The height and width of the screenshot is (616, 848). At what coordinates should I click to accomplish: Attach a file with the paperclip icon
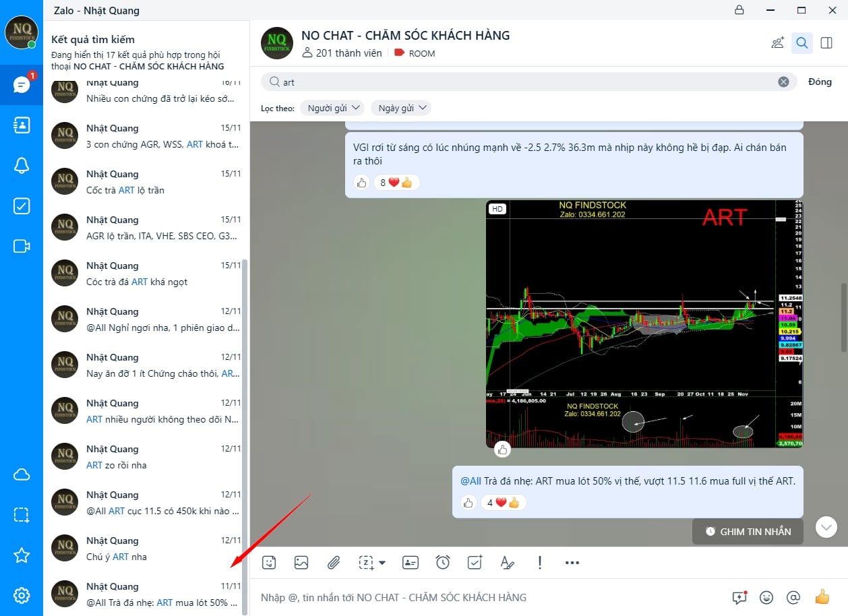pos(334,562)
